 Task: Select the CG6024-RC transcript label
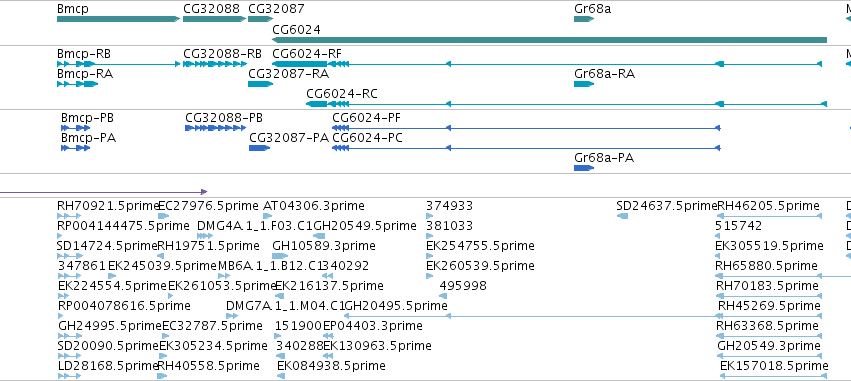click(341, 94)
